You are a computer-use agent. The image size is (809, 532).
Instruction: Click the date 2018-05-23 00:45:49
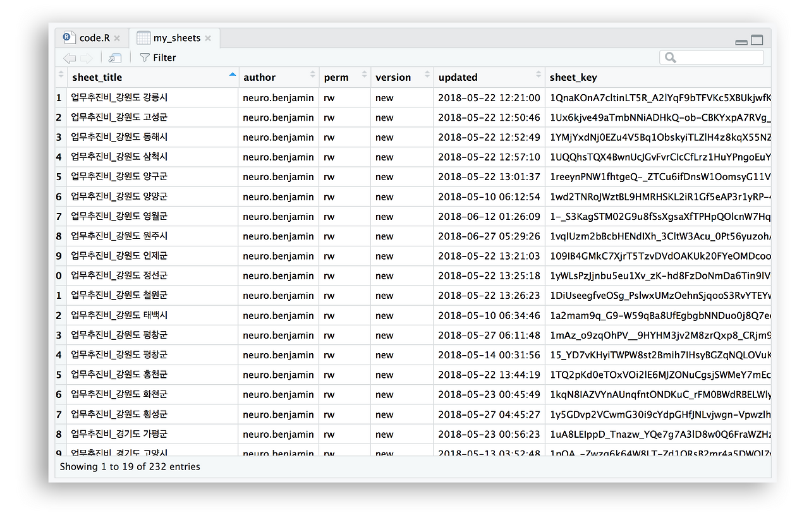tap(489, 394)
